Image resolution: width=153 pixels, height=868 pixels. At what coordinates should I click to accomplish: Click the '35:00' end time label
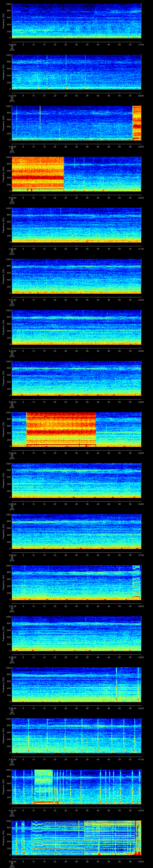pyautogui.click(x=141, y=453)
